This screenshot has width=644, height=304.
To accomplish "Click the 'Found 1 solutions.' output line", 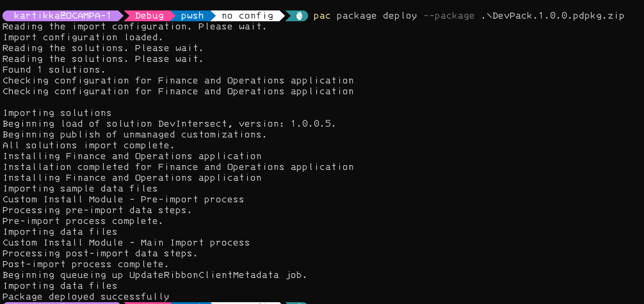I will click(54, 70).
